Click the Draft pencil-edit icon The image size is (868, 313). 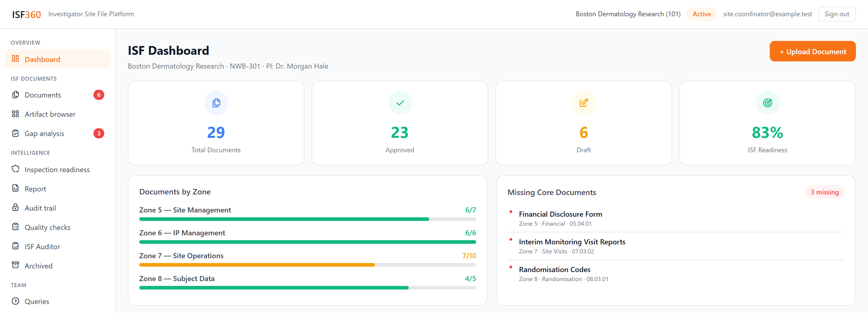click(x=583, y=103)
